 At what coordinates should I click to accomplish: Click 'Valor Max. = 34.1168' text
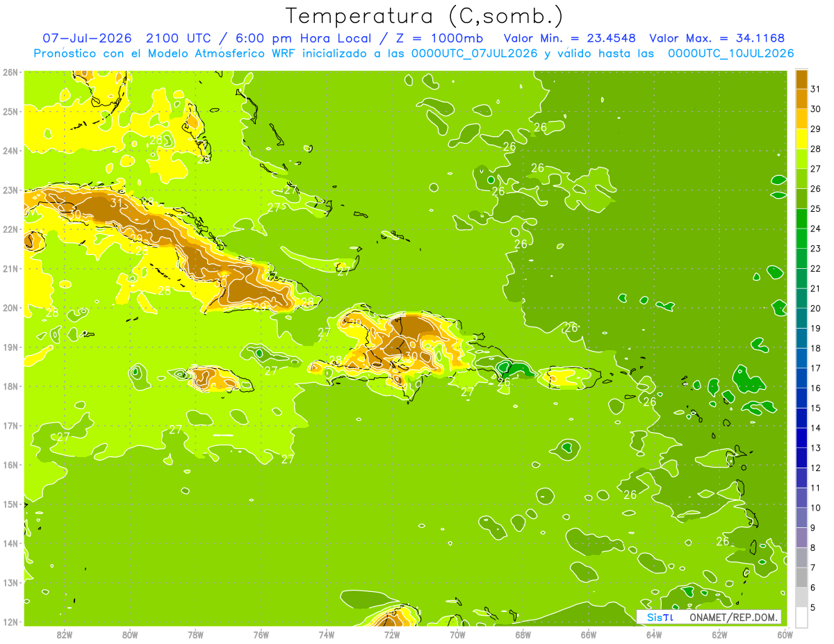(x=718, y=38)
